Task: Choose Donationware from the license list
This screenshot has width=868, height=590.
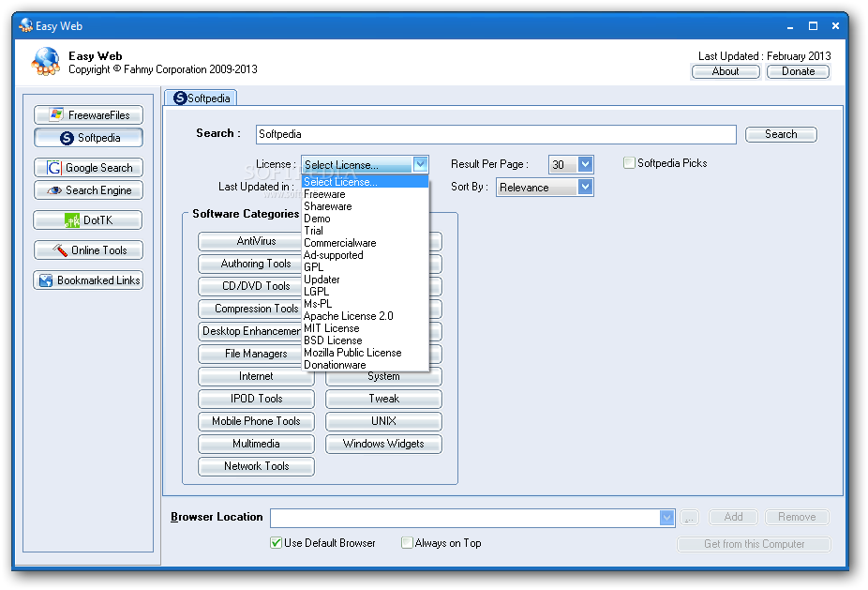Action: 366,365
